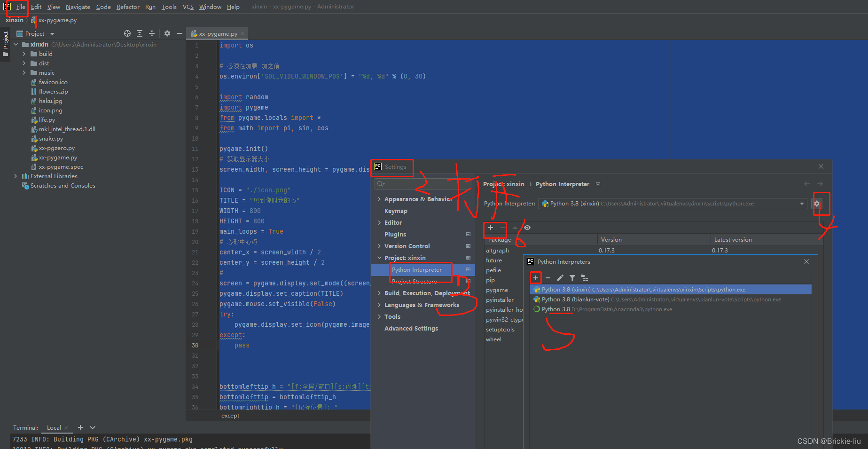
Task: Select Python 3.8 (bianlun-vote) interpreter
Action: [x=671, y=299]
